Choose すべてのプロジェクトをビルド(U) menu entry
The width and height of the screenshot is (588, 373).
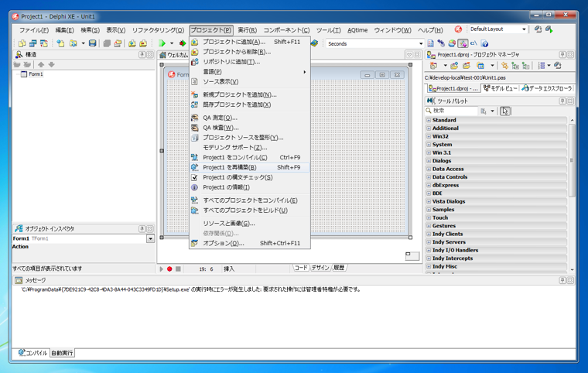(x=250, y=210)
